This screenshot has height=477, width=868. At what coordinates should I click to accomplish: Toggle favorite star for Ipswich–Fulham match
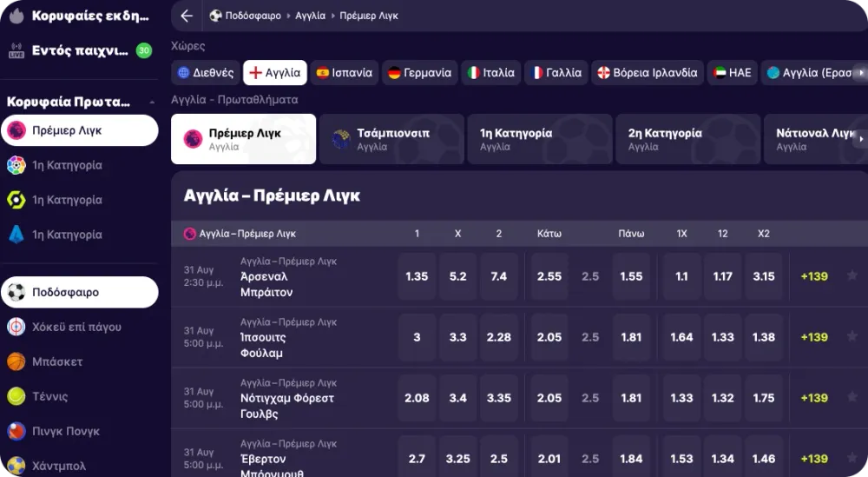click(852, 337)
